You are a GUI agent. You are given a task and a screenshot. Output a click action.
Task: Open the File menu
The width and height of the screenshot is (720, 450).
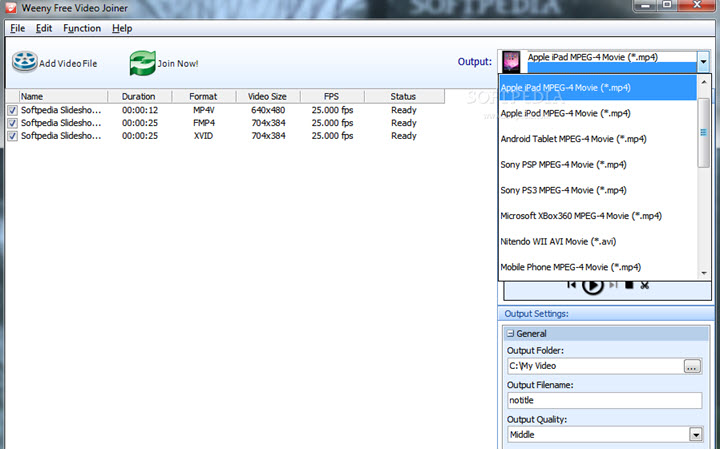[17, 28]
